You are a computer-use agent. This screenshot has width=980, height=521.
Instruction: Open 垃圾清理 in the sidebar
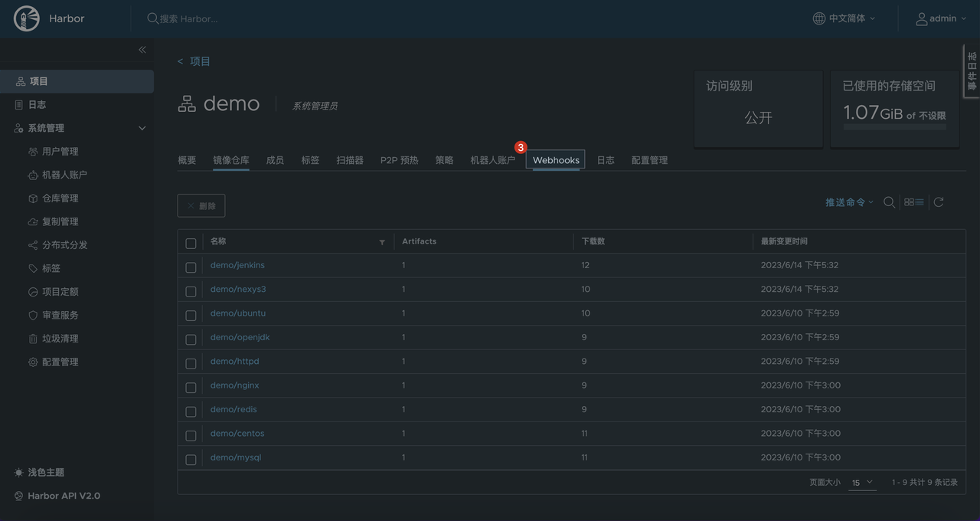click(60, 339)
